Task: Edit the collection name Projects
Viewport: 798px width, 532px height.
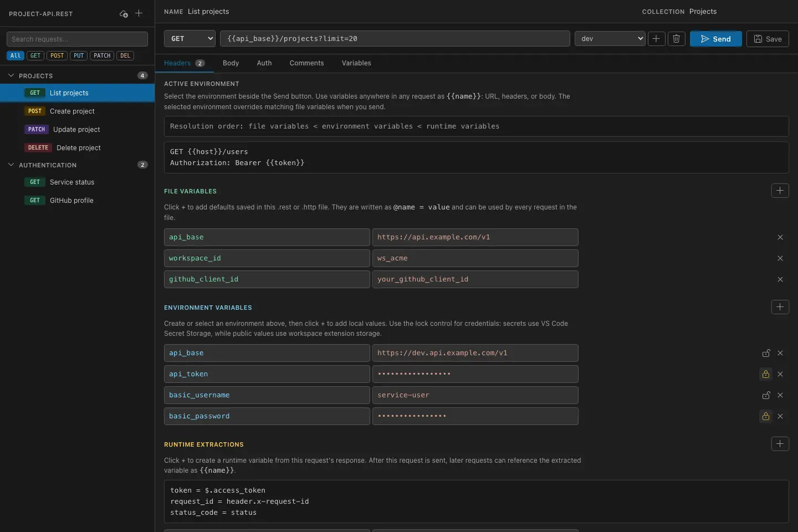Action: pyautogui.click(x=703, y=12)
